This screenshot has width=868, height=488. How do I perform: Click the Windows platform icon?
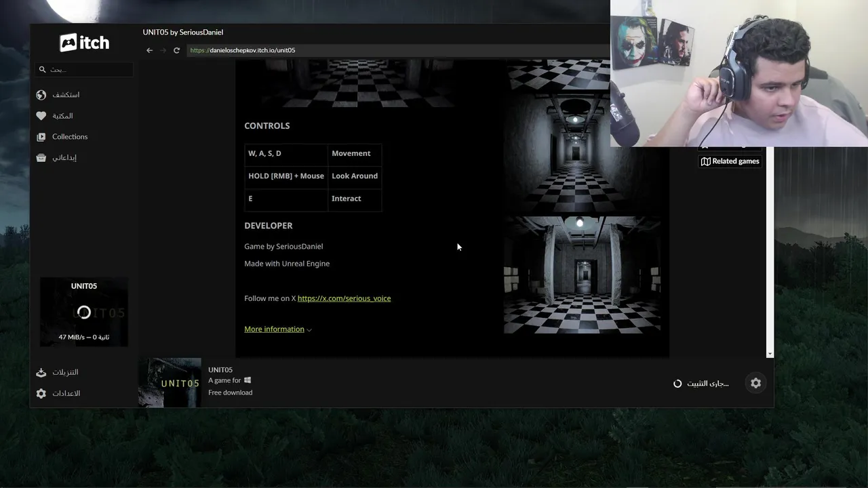pos(248,380)
